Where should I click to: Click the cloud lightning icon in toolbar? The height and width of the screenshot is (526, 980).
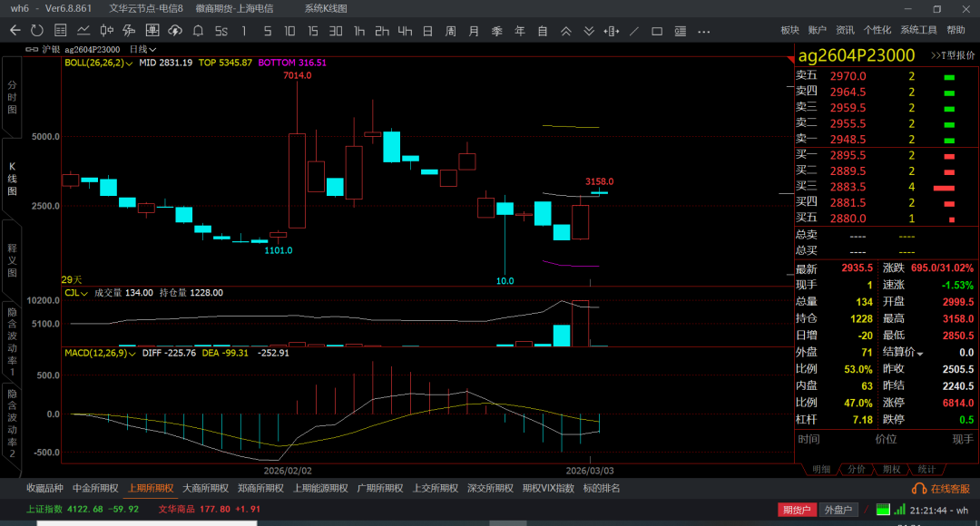coord(174,30)
